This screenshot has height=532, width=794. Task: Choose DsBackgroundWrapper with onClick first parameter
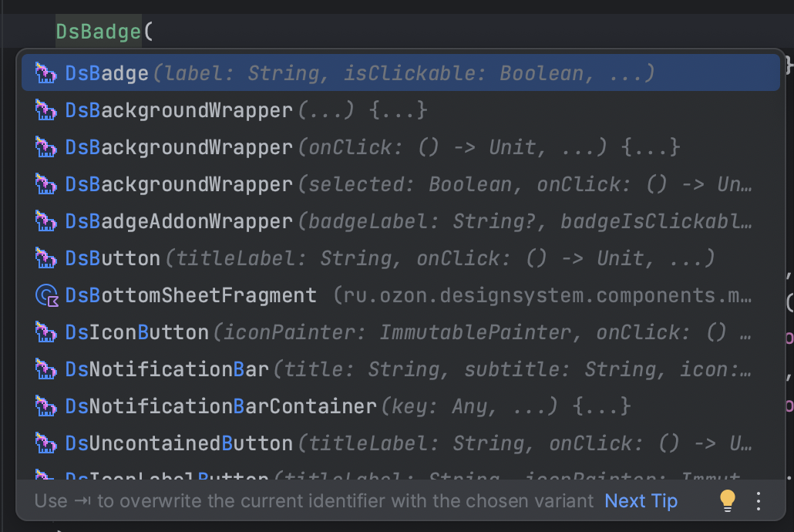coord(400,147)
